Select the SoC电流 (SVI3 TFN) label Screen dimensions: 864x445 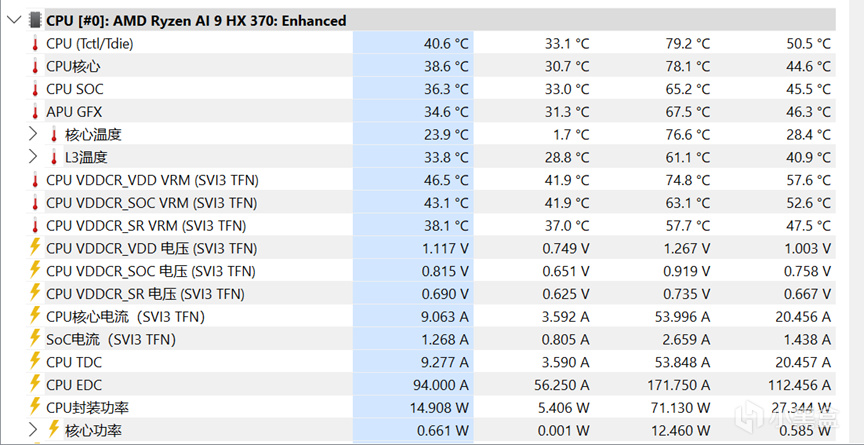click(111, 340)
